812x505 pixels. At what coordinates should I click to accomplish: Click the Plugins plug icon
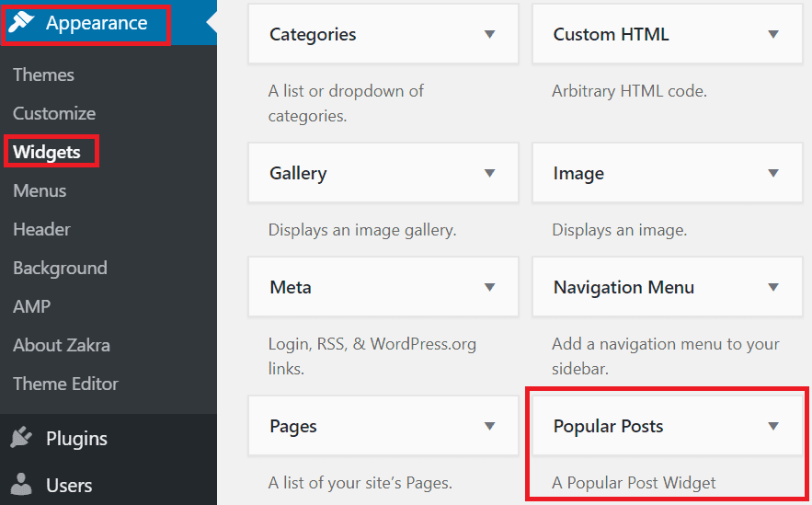tap(21, 438)
